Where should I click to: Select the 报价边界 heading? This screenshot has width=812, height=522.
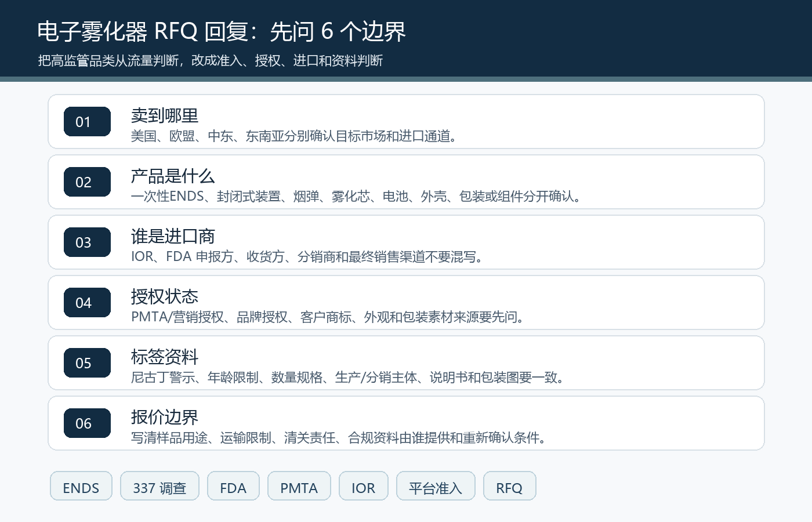[x=165, y=417]
